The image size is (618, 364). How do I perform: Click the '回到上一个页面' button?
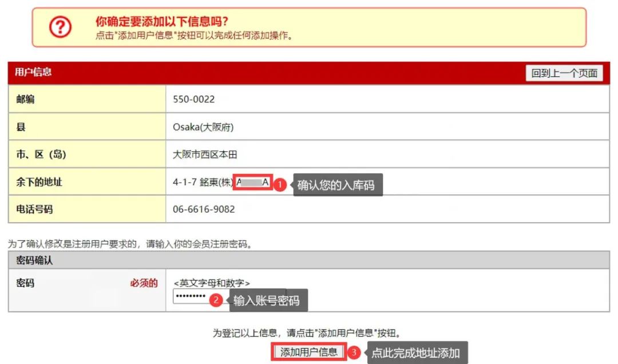(564, 73)
